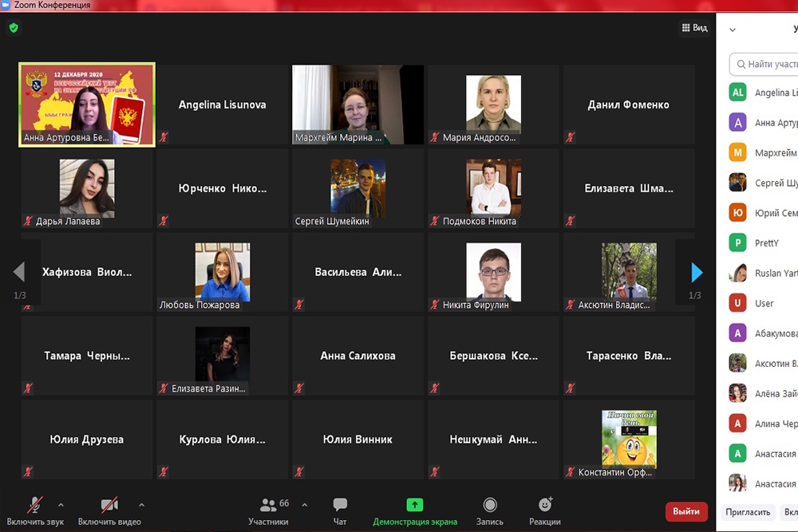Start camera with Включить видео

[x=109, y=511]
